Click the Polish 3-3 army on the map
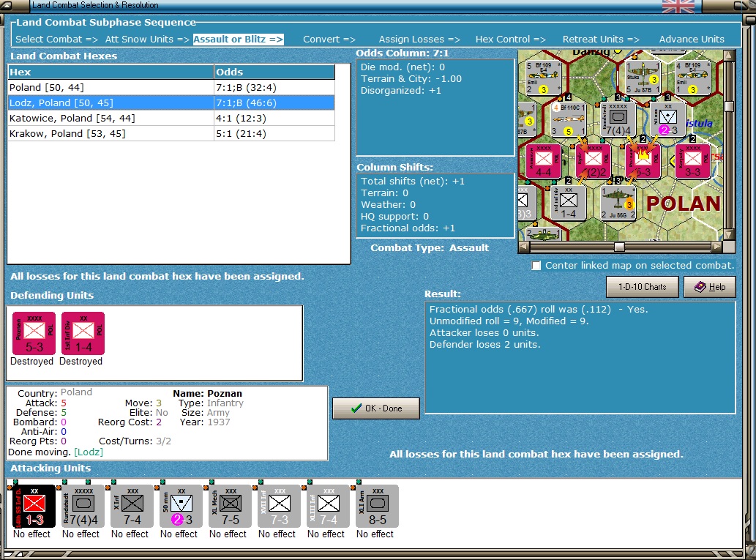The height and width of the screenshot is (560, 756). (x=692, y=161)
